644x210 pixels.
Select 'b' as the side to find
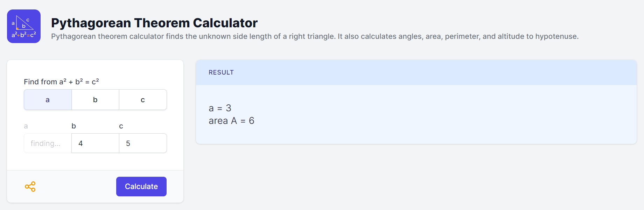[x=95, y=100]
